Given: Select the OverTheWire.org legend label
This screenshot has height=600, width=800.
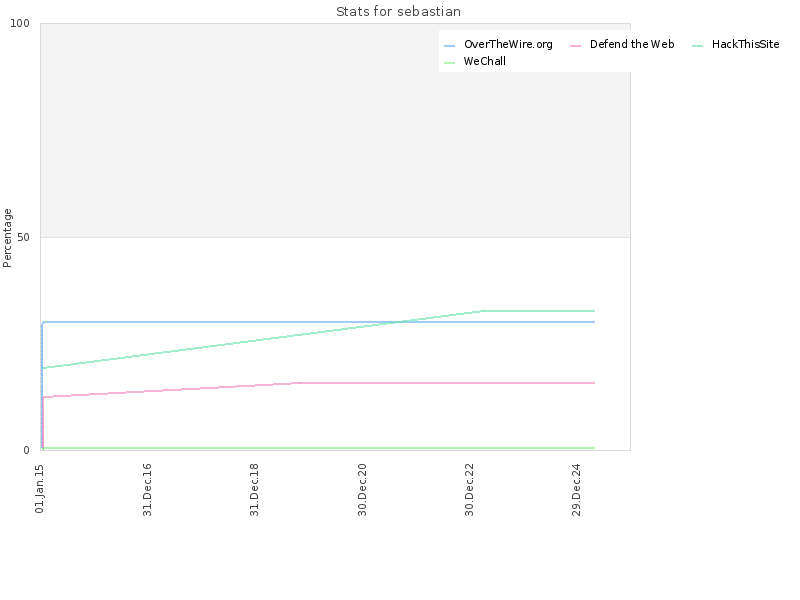Looking at the screenshot, I should point(508,44).
